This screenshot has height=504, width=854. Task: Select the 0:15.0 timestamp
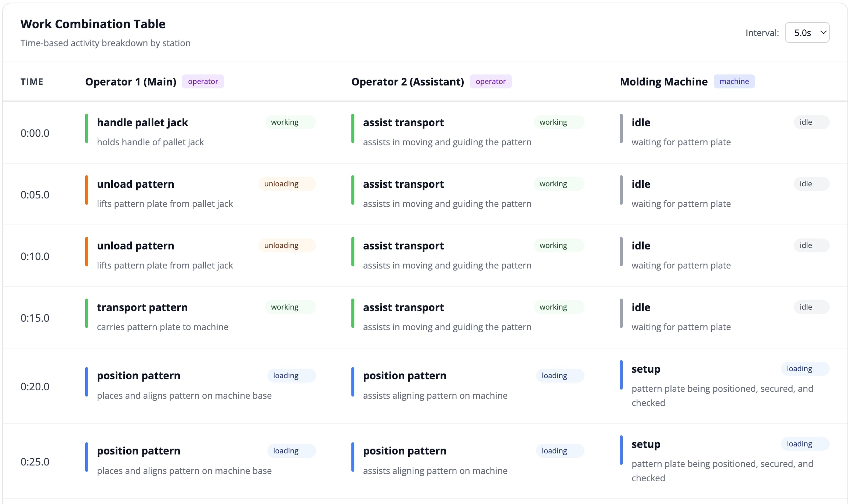[x=35, y=318]
